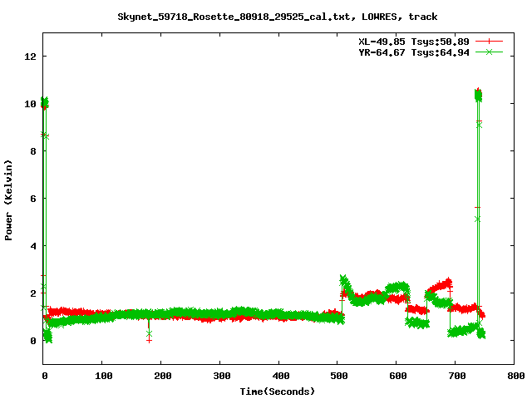The height and width of the screenshot is (399, 532).
Task: Click the x-axis tick label 800
Action: (515, 376)
